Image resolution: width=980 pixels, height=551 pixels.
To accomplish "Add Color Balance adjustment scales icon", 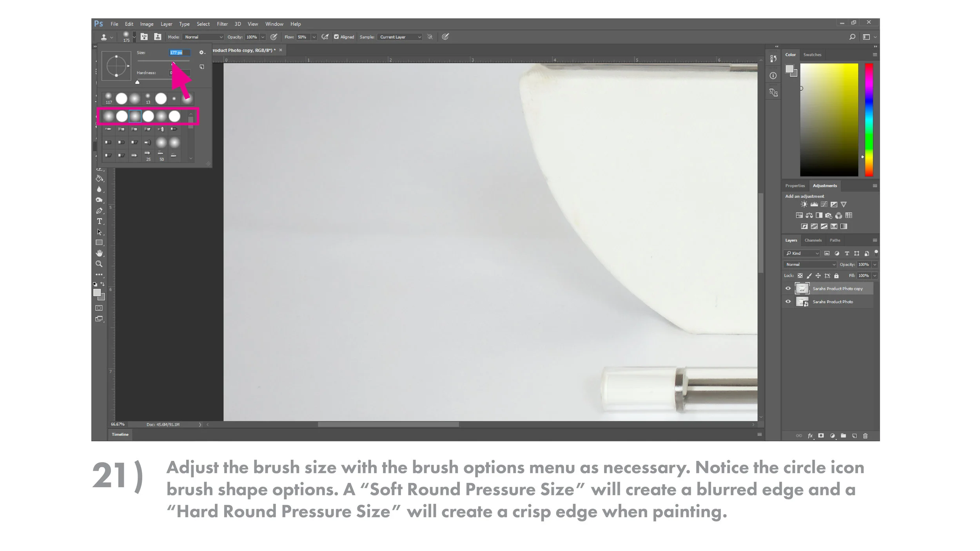I will pos(809,216).
